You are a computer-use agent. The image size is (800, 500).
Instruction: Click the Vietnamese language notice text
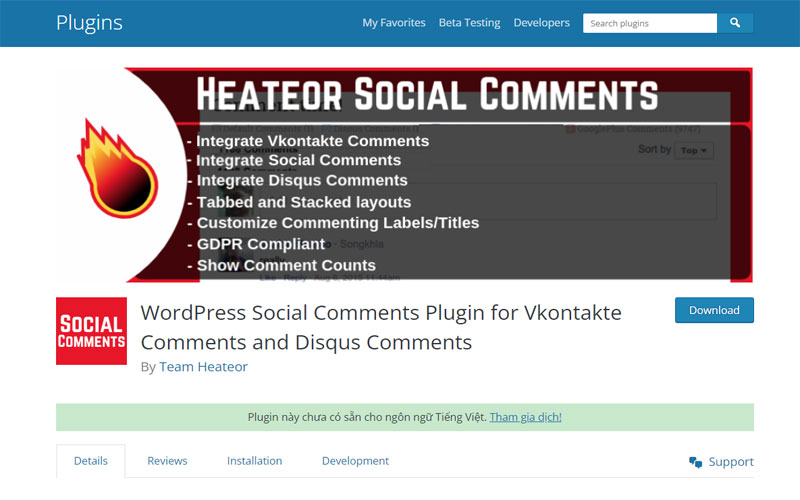tap(367, 417)
